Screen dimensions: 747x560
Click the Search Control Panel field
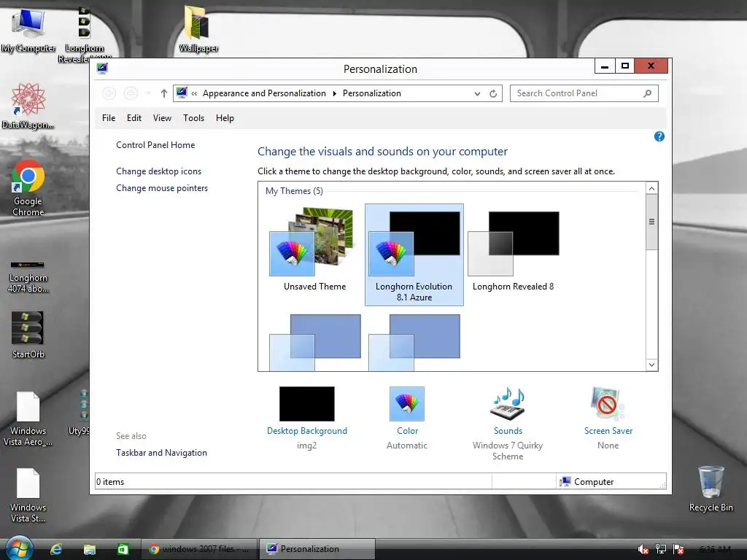(x=584, y=93)
